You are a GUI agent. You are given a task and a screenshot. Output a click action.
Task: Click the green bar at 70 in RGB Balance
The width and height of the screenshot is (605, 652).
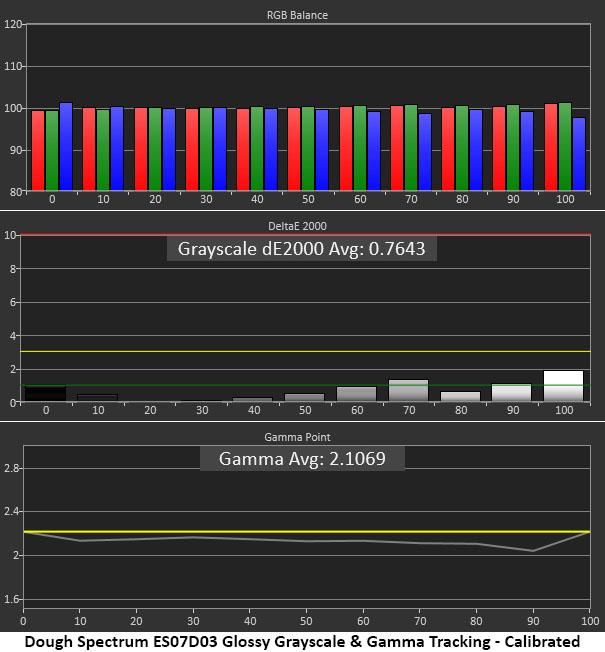(x=411, y=148)
